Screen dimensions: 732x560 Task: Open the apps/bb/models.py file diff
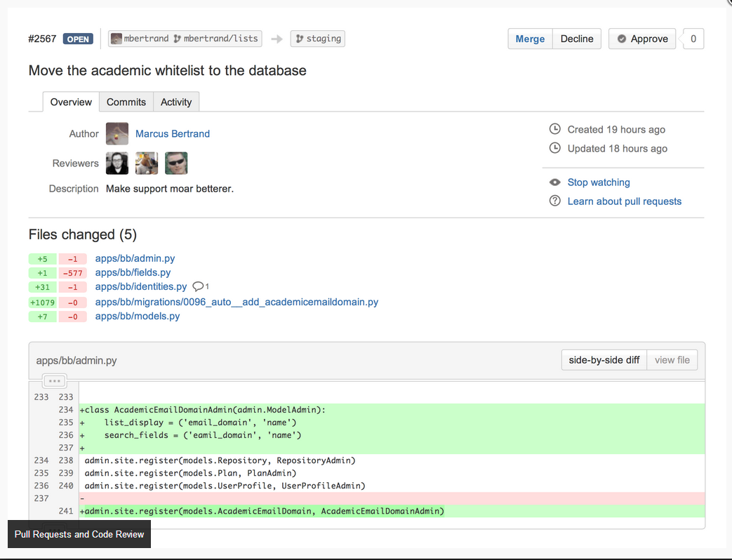pyautogui.click(x=137, y=316)
